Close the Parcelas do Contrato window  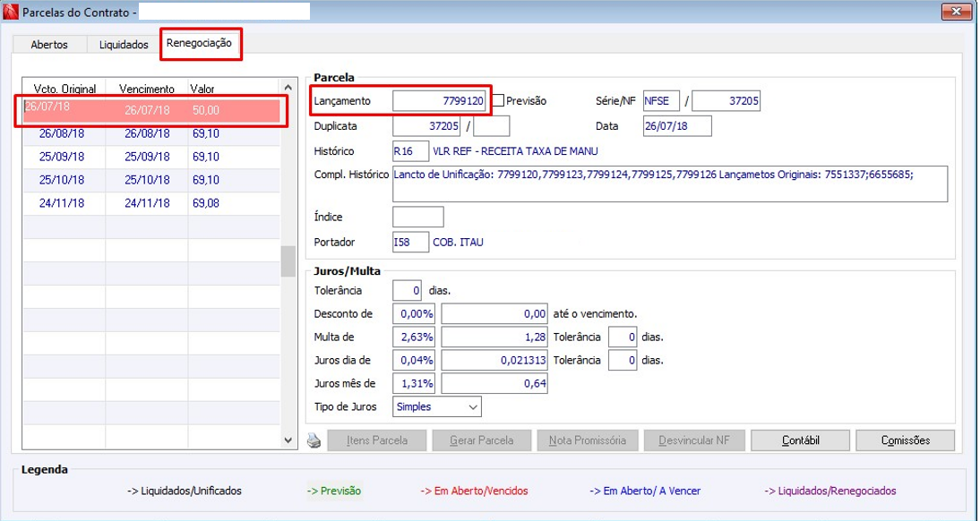[956, 12]
